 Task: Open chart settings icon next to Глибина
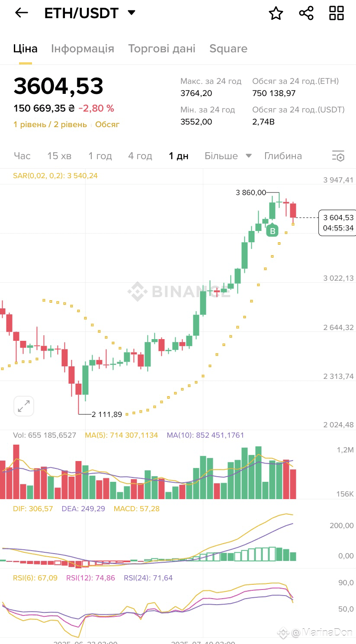tap(338, 156)
